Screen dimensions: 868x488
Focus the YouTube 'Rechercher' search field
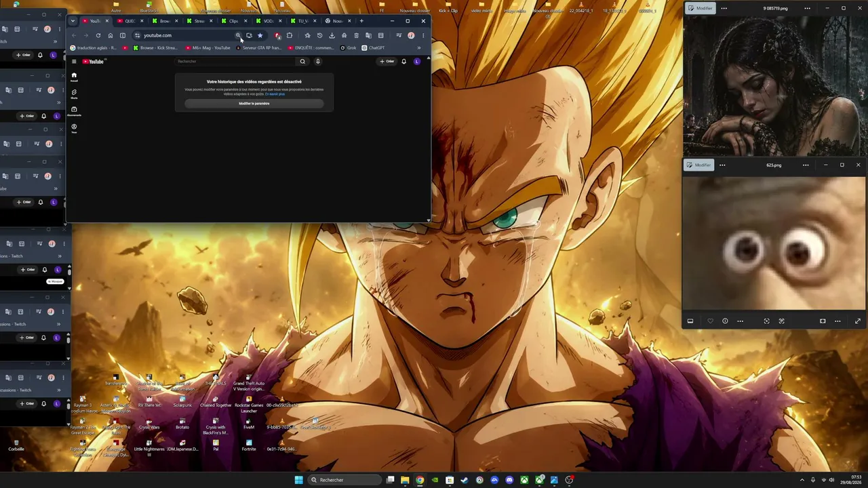pos(236,62)
